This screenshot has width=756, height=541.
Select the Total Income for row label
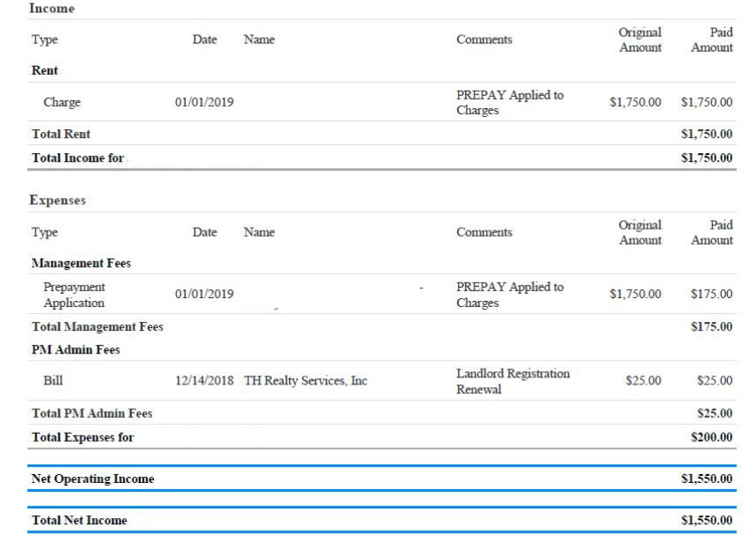click(77, 158)
